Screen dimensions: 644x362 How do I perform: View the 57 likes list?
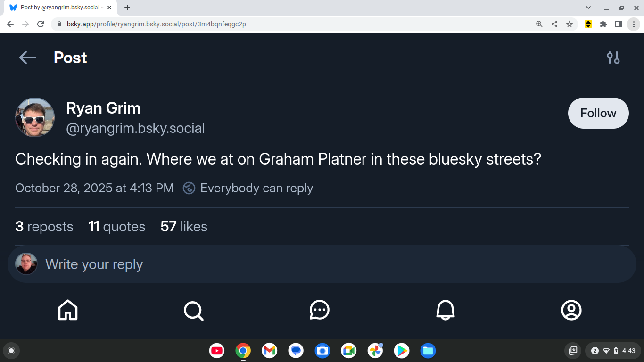[x=184, y=227]
